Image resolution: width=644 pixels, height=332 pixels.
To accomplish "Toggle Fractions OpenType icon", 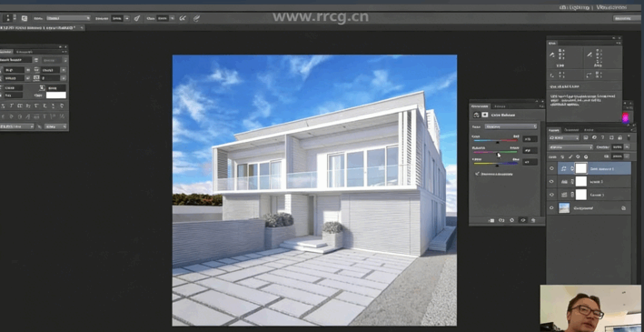I will click(x=63, y=116).
